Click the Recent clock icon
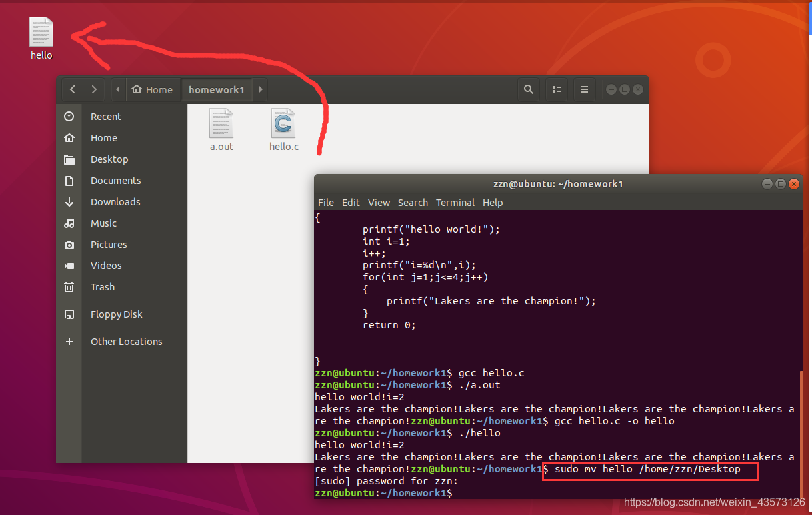 tap(69, 117)
